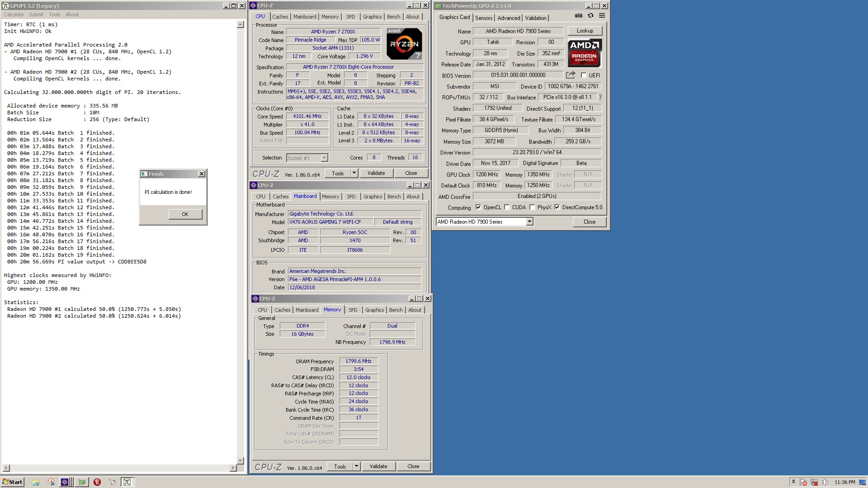Switch to CPU-Z via its taskbar icon
Viewport: 868px width, 488px height.
click(65, 482)
